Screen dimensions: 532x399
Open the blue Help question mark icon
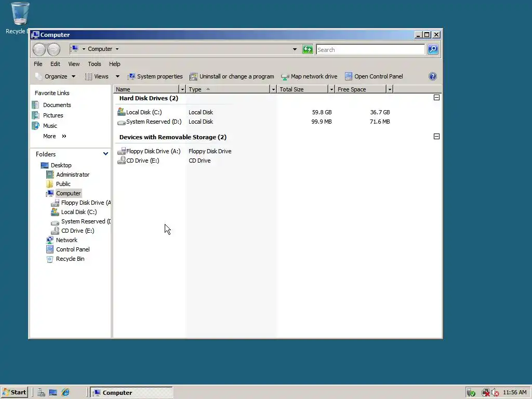tap(433, 76)
